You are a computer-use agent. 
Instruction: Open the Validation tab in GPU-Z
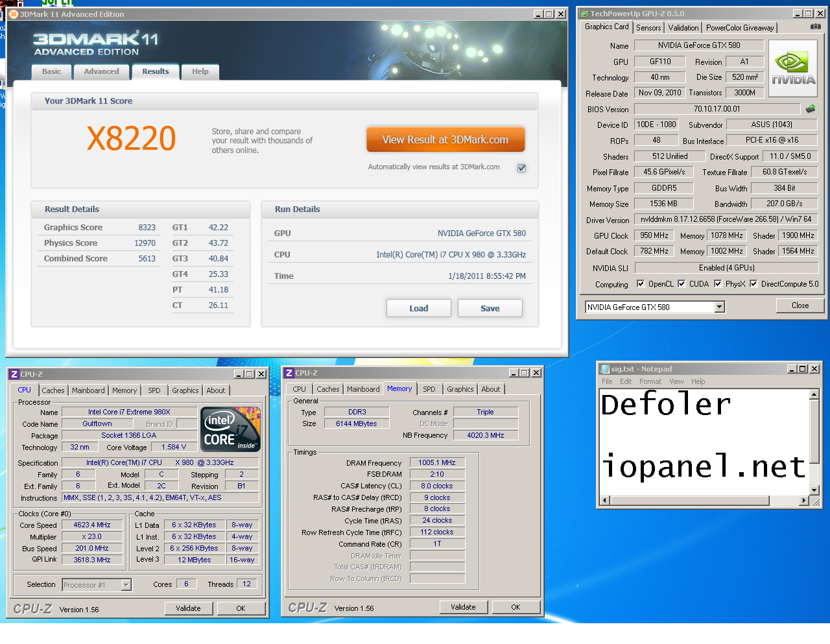click(683, 28)
